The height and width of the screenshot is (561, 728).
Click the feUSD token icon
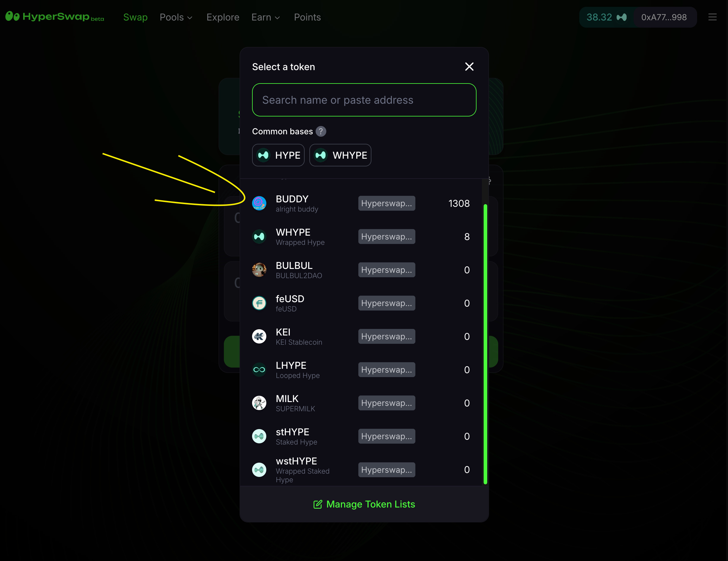pyautogui.click(x=259, y=303)
